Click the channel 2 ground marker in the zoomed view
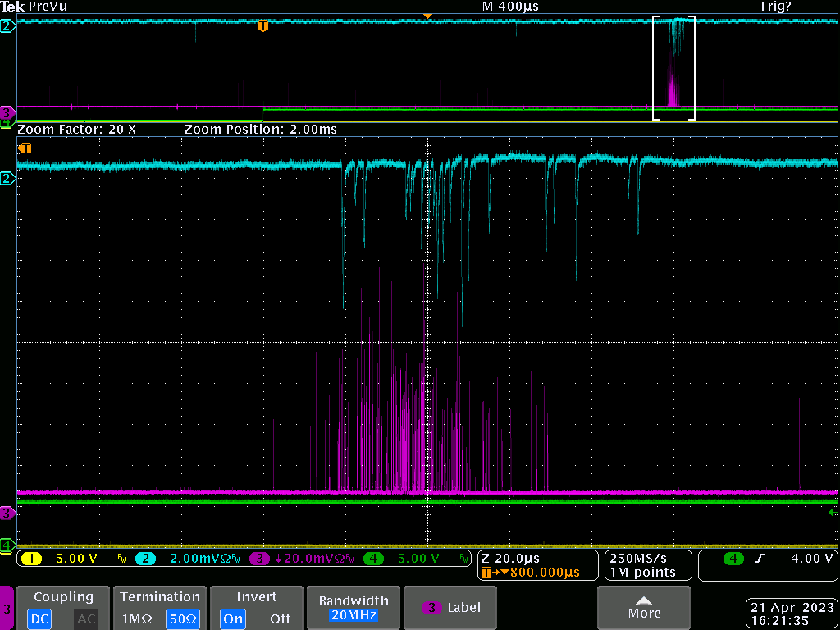The width and height of the screenshot is (840, 630). pos(7,179)
